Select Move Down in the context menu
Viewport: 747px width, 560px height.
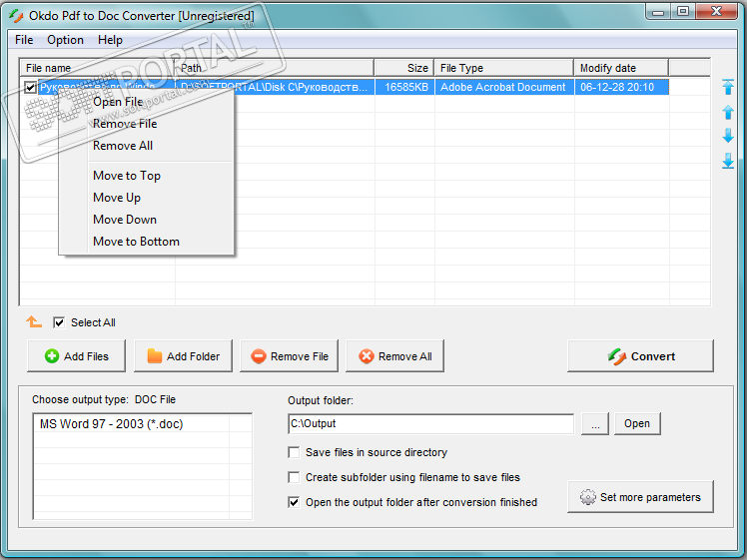pyautogui.click(x=125, y=220)
